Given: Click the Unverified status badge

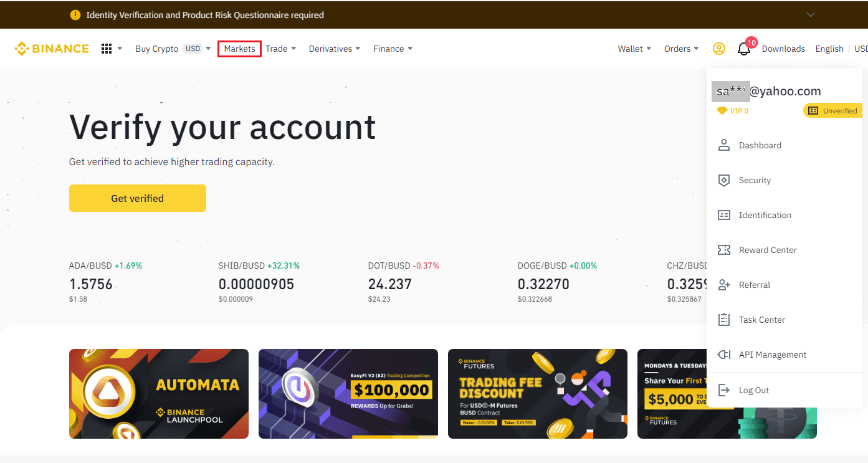Looking at the screenshot, I should (832, 111).
